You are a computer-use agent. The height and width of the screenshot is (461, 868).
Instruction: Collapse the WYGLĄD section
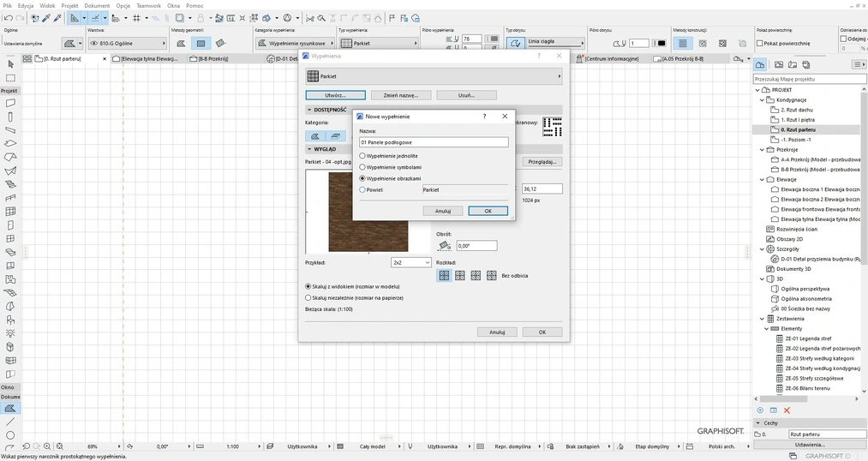pyautogui.click(x=309, y=149)
